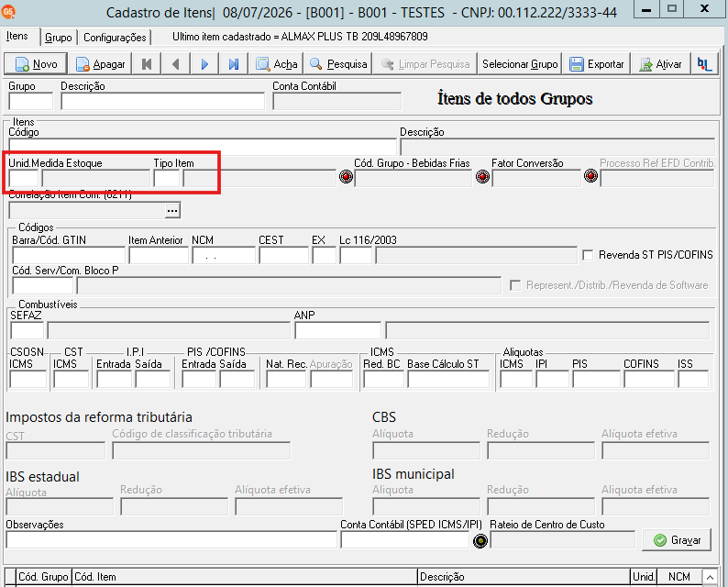Switch to the Itens tab
The image size is (728, 587).
(17, 36)
